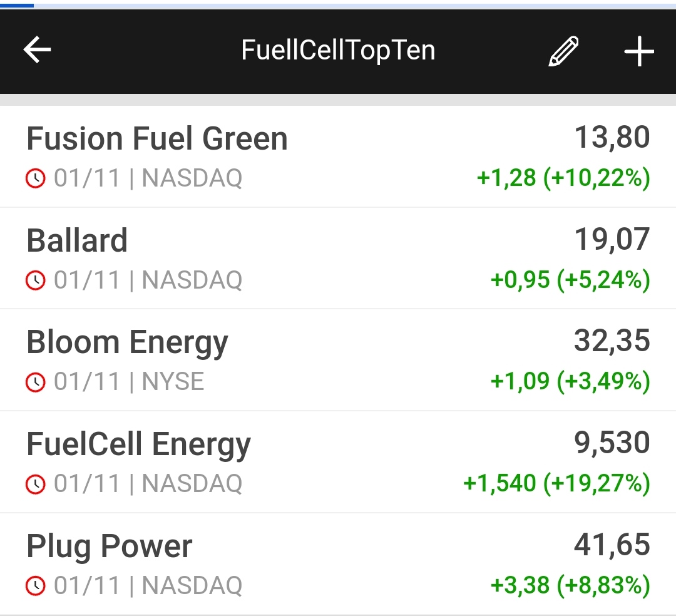Tap the clock icon under Bloom Energy

click(36, 382)
